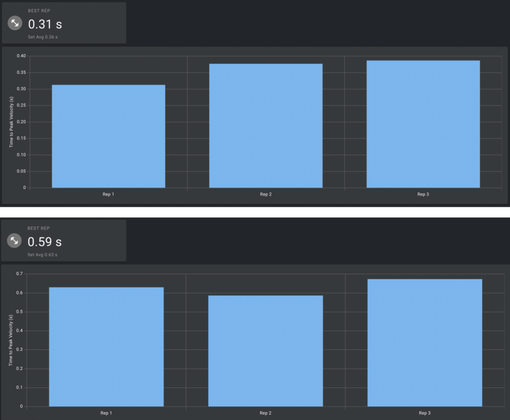Click the Rep 3 label under bottom chart

(425, 413)
